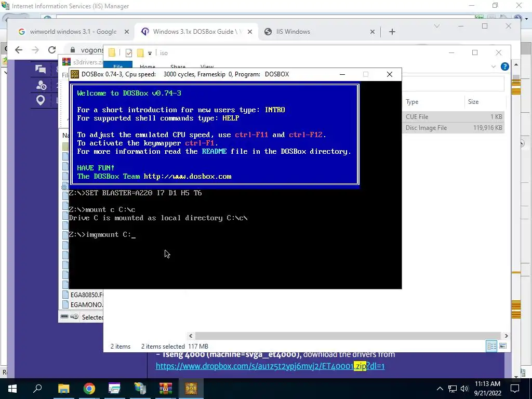Click the Explorer folder icon in title bar
This screenshot has width=532, height=399.
pyautogui.click(x=112, y=52)
